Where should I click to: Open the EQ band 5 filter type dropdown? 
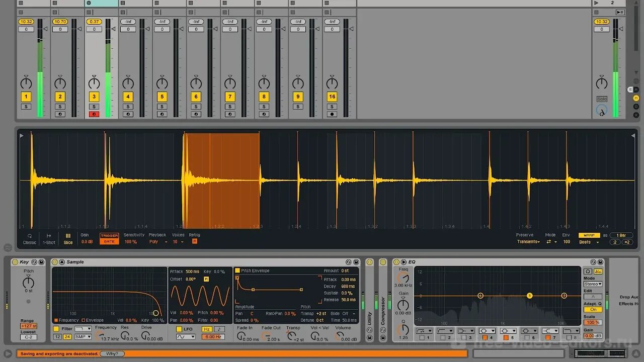pyautogui.click(x=507, y=331)
